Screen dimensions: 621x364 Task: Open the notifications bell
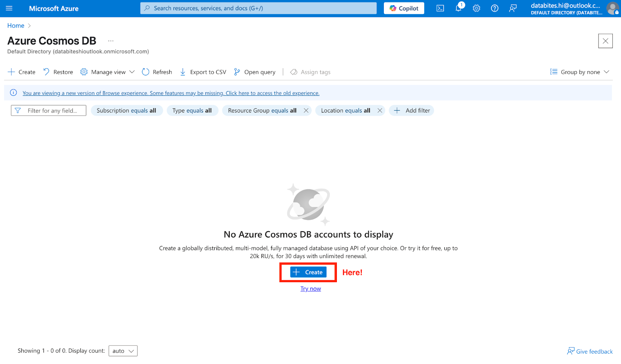(x=459, y=8)
